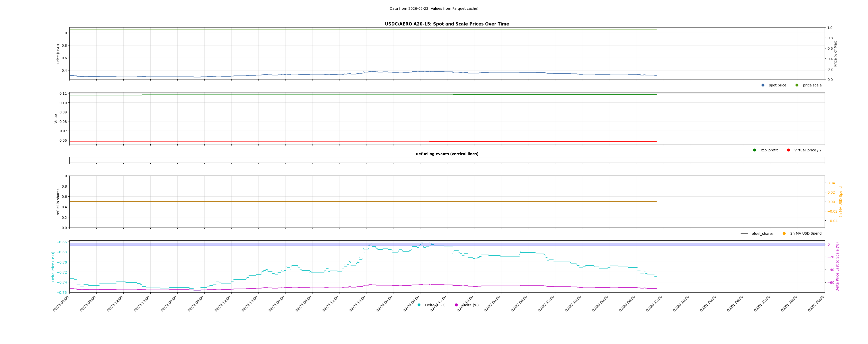Image resolution: width=868 pixels, height=344 pixels.
Task: Select the orange 2h MA USD Spend dot
Action: click(784, 234)
